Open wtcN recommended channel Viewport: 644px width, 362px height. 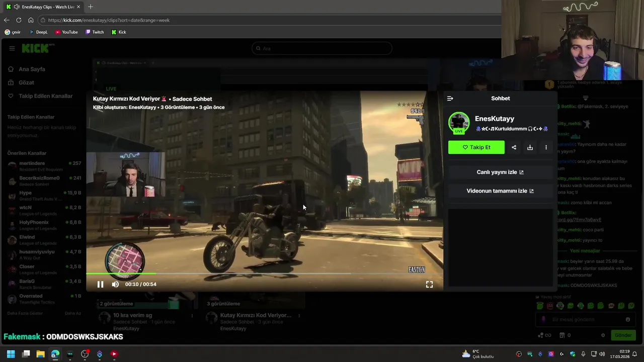44,210
